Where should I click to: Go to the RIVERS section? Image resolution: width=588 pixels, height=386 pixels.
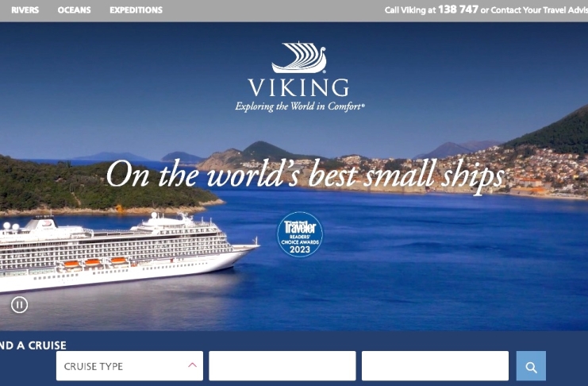(x=25, y=10)
